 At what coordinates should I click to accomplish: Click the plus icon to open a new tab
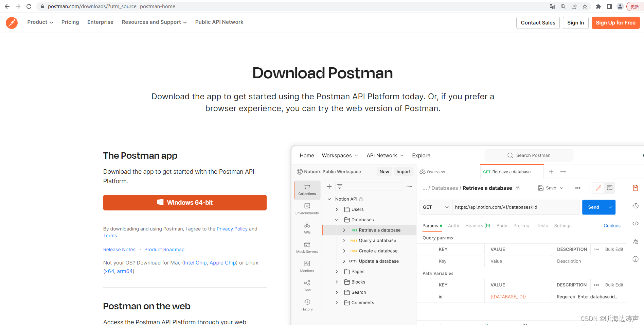(x=551, y=172)
